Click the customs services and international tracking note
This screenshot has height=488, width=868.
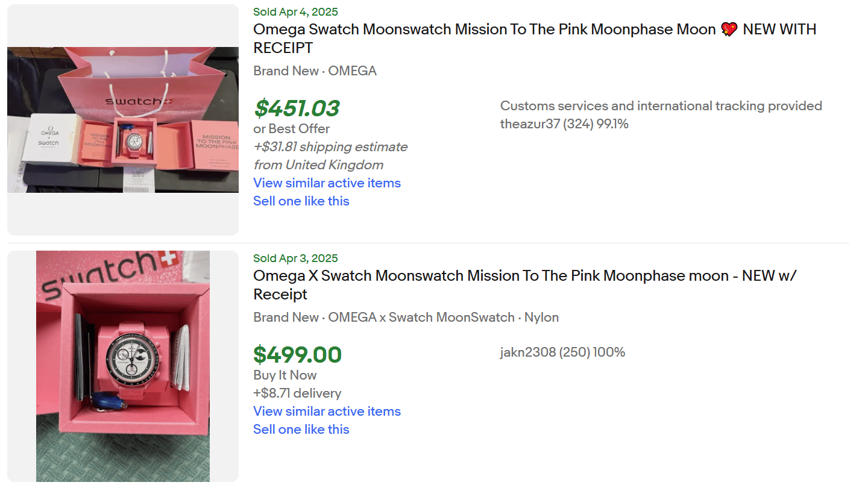[661, 106]
